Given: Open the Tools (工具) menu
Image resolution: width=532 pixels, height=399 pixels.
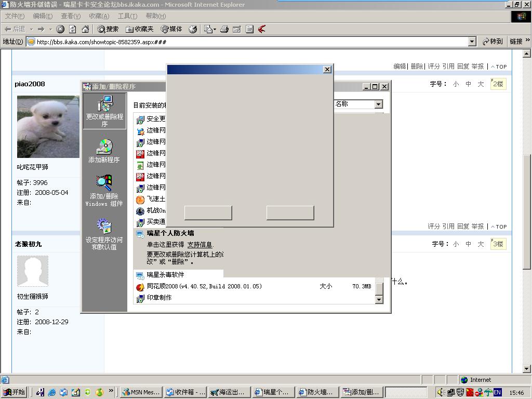Looking at the screenshot, I should [127, 16].
